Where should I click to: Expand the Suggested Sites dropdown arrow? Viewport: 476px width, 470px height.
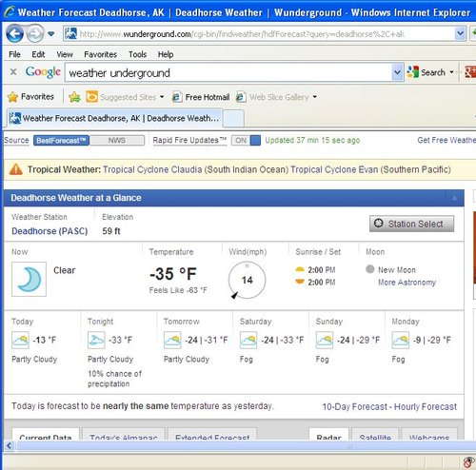(162, 97)
